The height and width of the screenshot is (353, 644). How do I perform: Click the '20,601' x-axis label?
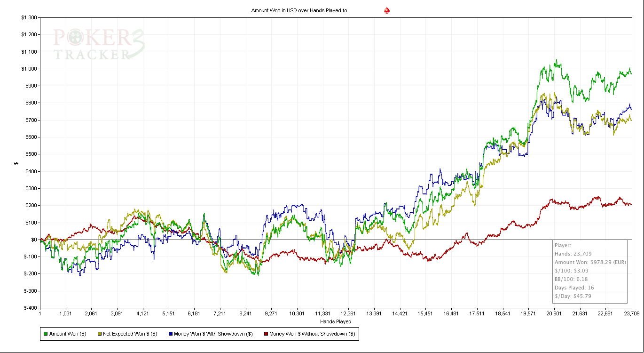tap(554, 313)
